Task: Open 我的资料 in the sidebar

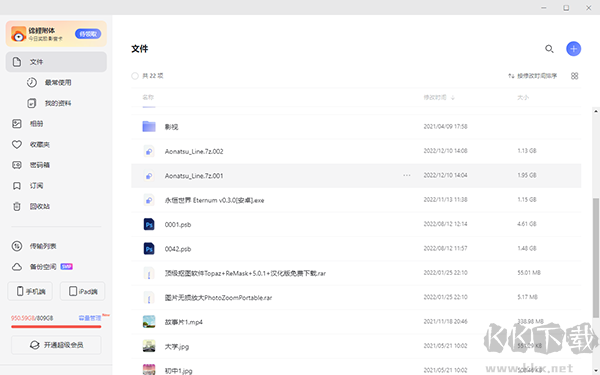Action: pyautogui.click(x=58, y=103)
